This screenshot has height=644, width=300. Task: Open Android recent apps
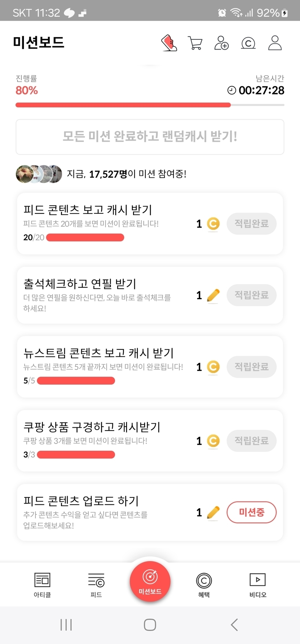66,624
